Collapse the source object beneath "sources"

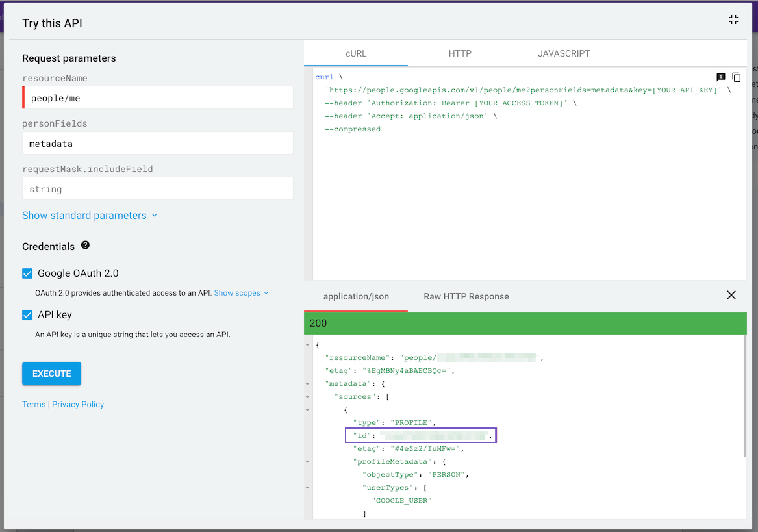(307, 410)
